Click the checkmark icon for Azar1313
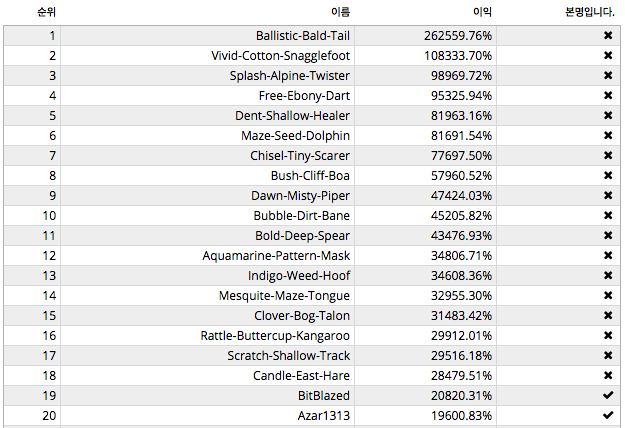The width and height of the screenshot is (625, 428). [607, 415]
